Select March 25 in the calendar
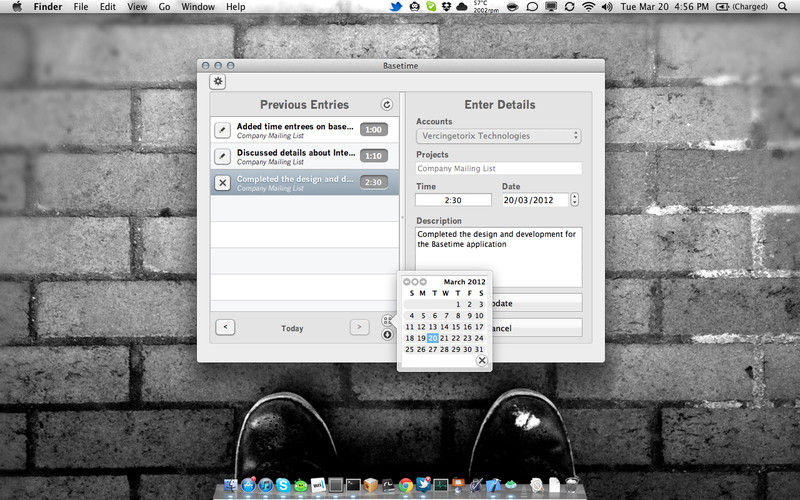800x500 pixels. [x=410, y=349]
